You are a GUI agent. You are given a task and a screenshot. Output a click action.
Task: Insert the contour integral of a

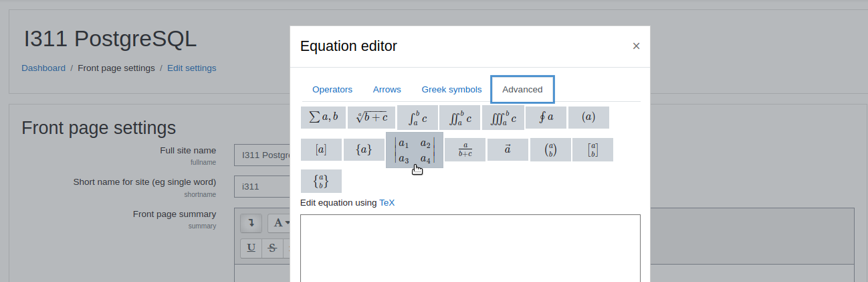point(546,117)
